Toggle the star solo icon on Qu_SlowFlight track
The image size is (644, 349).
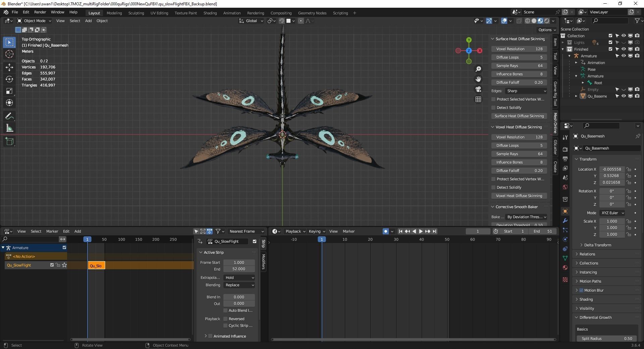pos(64,265)
